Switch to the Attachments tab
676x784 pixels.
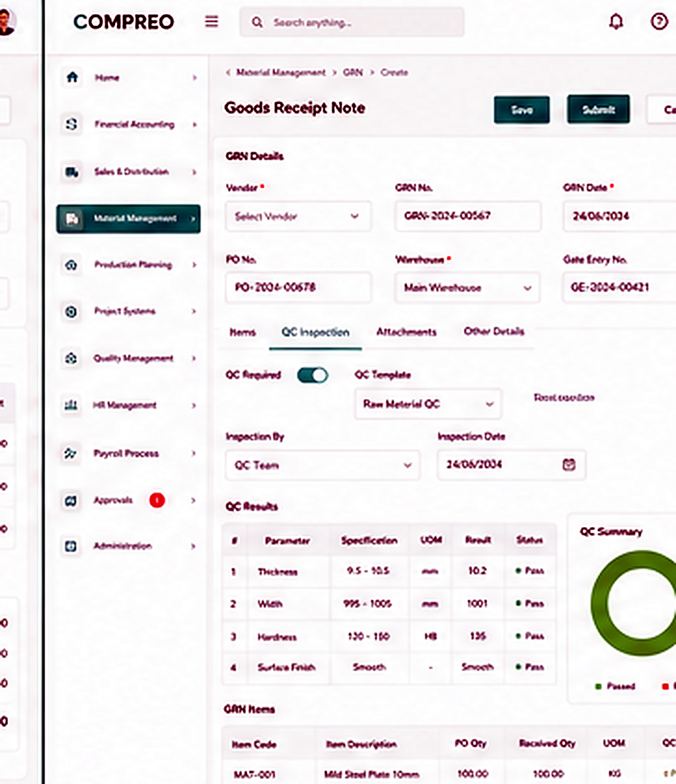pos(406,332)
